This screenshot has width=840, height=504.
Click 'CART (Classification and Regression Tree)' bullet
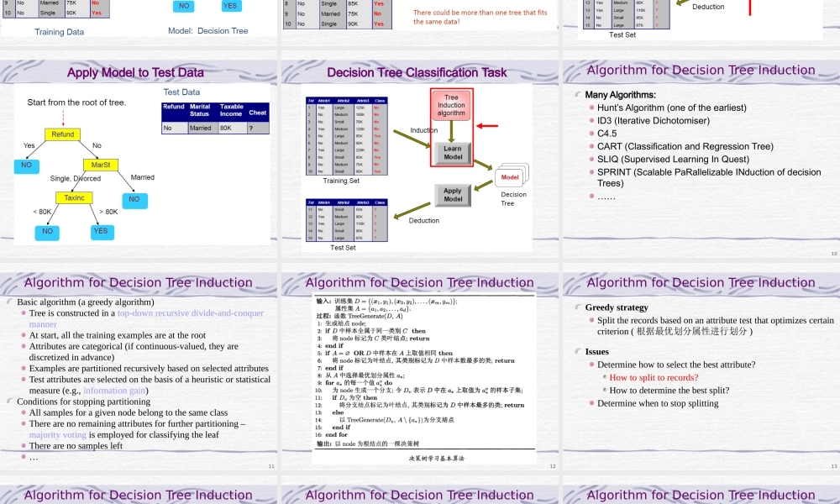685,146
